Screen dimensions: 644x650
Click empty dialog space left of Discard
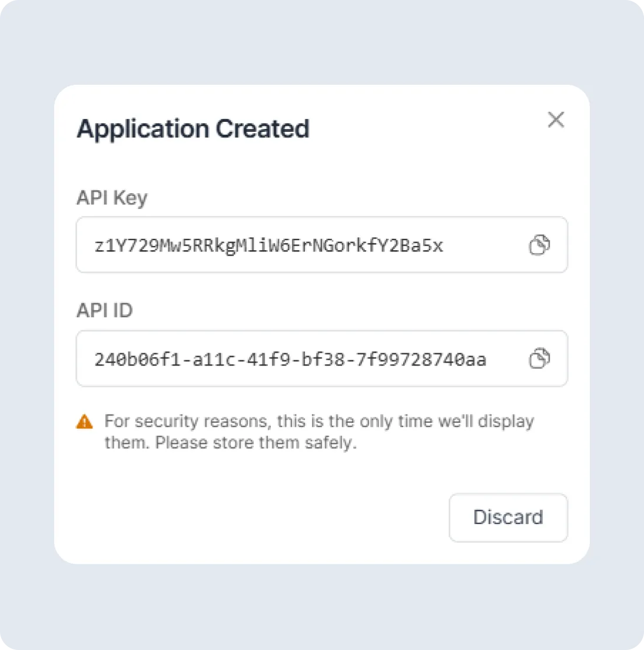point(265,518)
